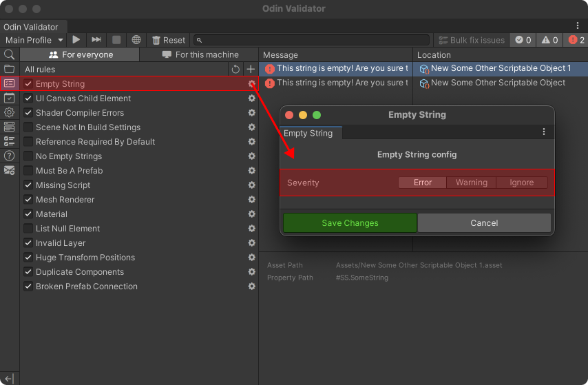Open Material rule gear settings
Image resolution: width=588 pixels, height=385 pixels.
click(251, 214)
